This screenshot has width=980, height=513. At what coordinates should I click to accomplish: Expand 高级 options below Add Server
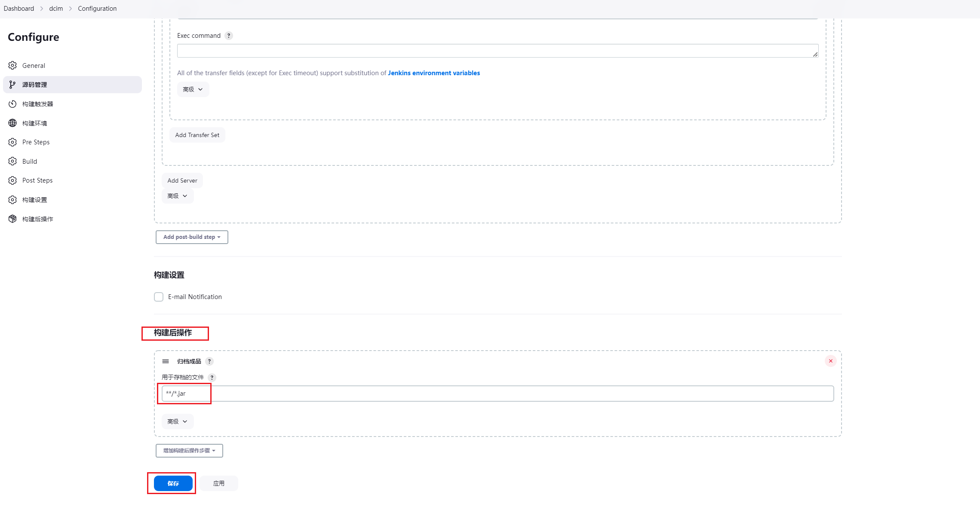pos(177,196)
